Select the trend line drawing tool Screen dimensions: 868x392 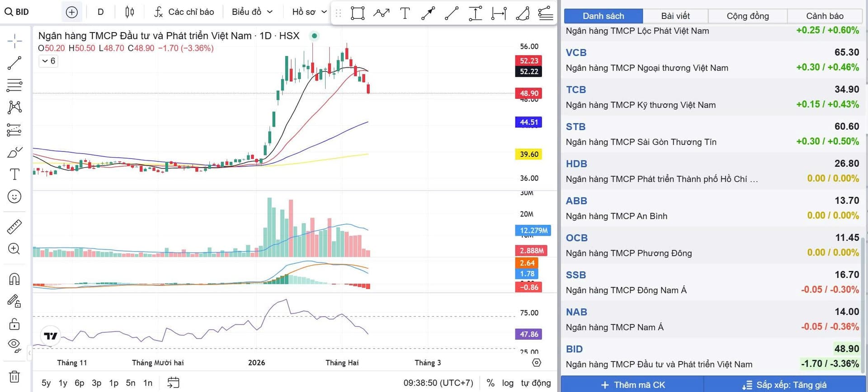[x=14, y=63]
